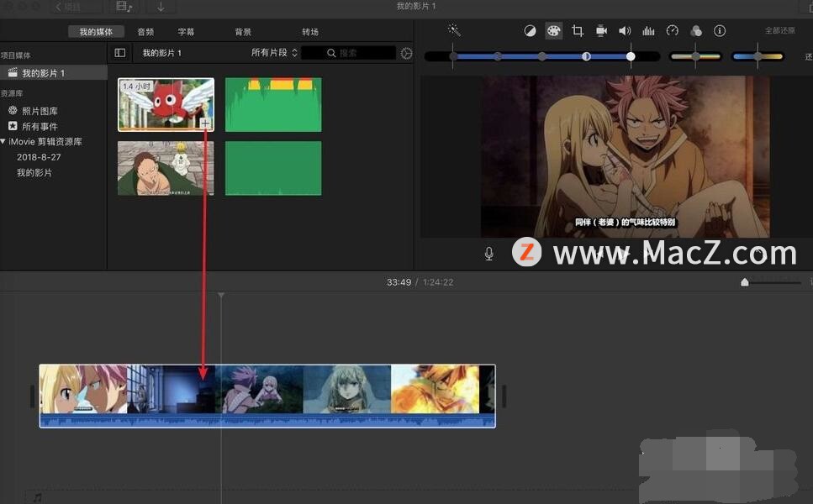
Task: Select the color correction palette icon
Action: pos(553,31)
